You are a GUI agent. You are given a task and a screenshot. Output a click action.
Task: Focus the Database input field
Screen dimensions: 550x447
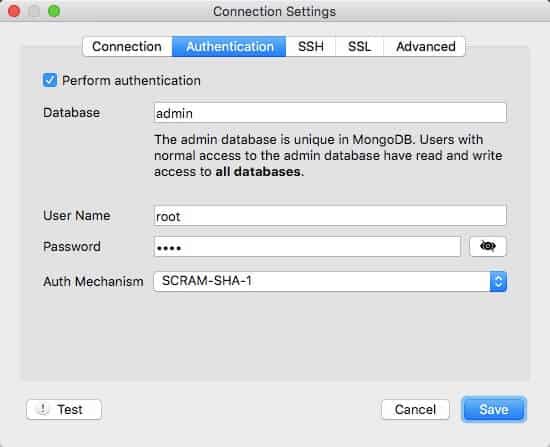tap(330, 113)
